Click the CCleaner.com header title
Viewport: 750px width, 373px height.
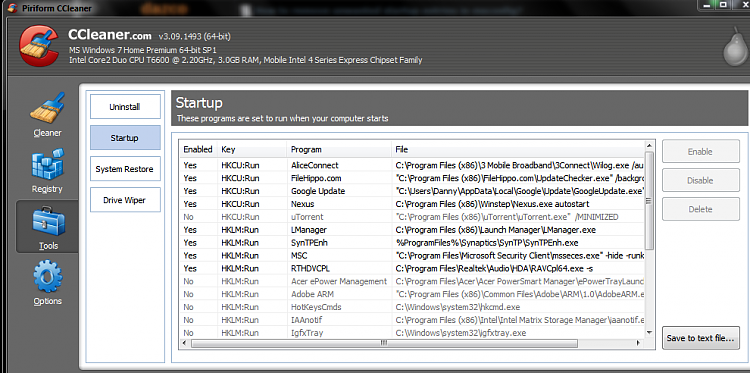click(110, 34)
